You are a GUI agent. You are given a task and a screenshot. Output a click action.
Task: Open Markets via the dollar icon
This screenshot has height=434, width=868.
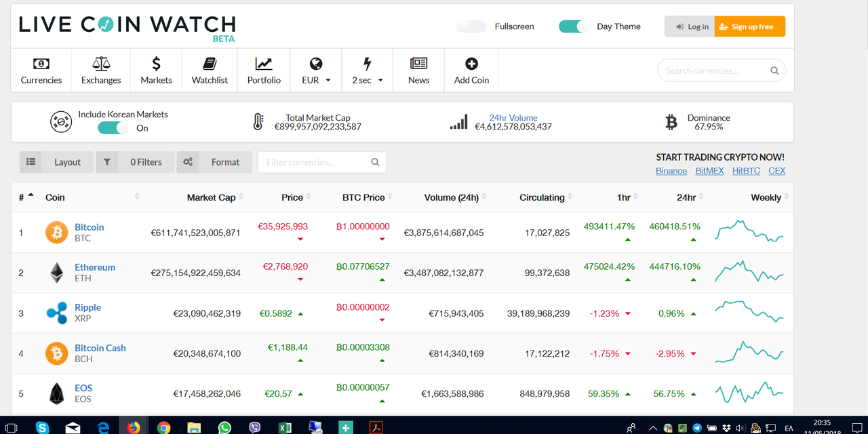(x=156, y=64)
